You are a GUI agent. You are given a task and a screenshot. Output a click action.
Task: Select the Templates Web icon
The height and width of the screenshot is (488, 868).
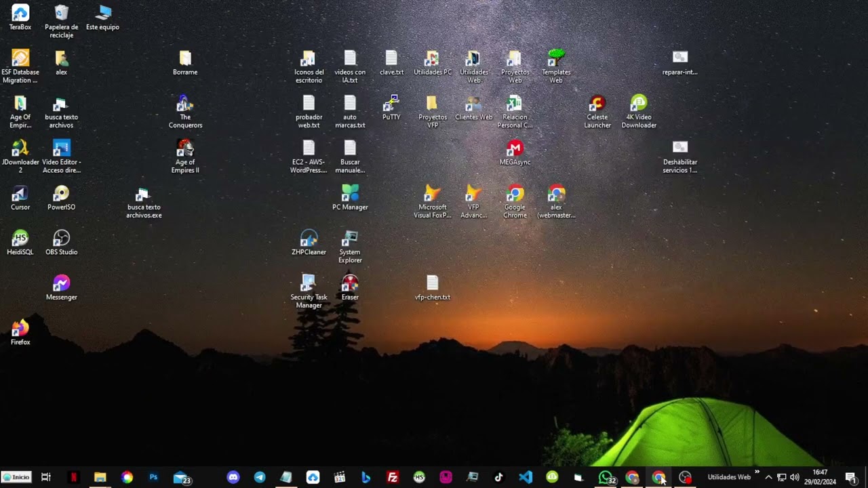pos(556,66)
